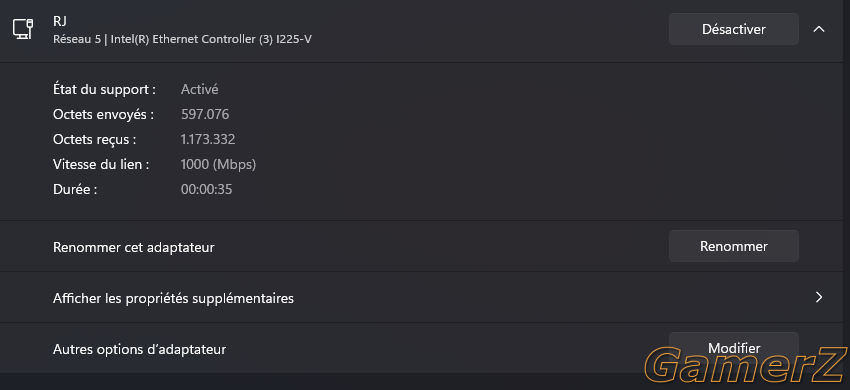This screenshot has width=850, height=390.
Task: Click the Octets envoyés value 597.076
Action: pos(205,114)
